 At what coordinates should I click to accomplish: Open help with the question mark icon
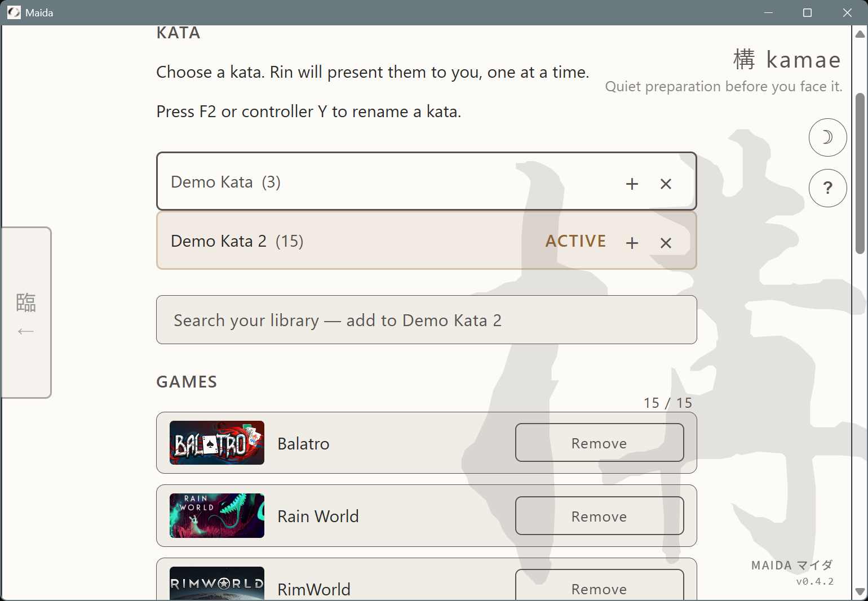tap(827, 188)
